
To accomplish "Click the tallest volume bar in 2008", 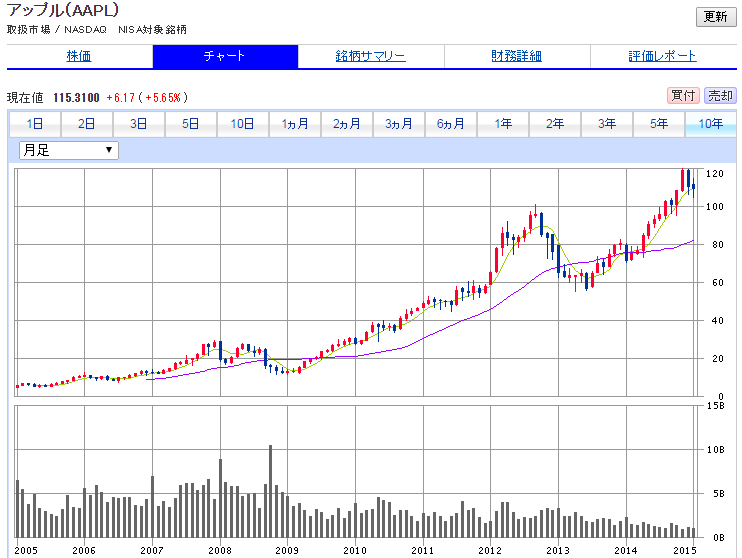I will [270, 492].
